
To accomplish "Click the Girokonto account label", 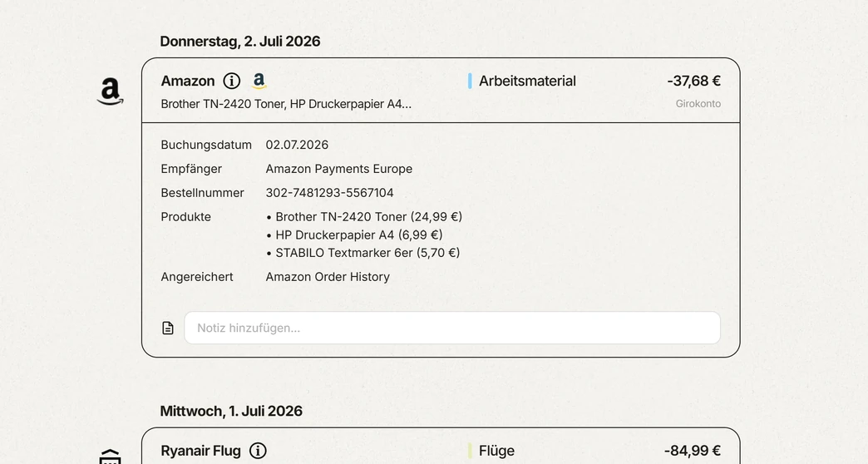I will tap(698, 104).
